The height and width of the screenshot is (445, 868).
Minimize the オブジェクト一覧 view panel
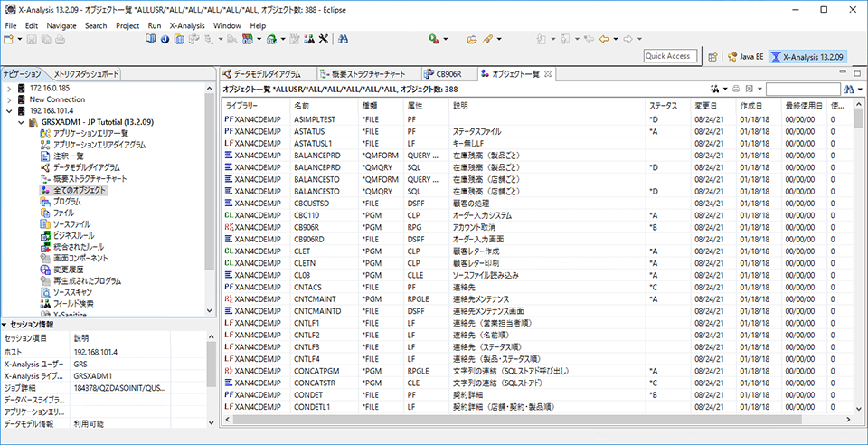[843, 72]
